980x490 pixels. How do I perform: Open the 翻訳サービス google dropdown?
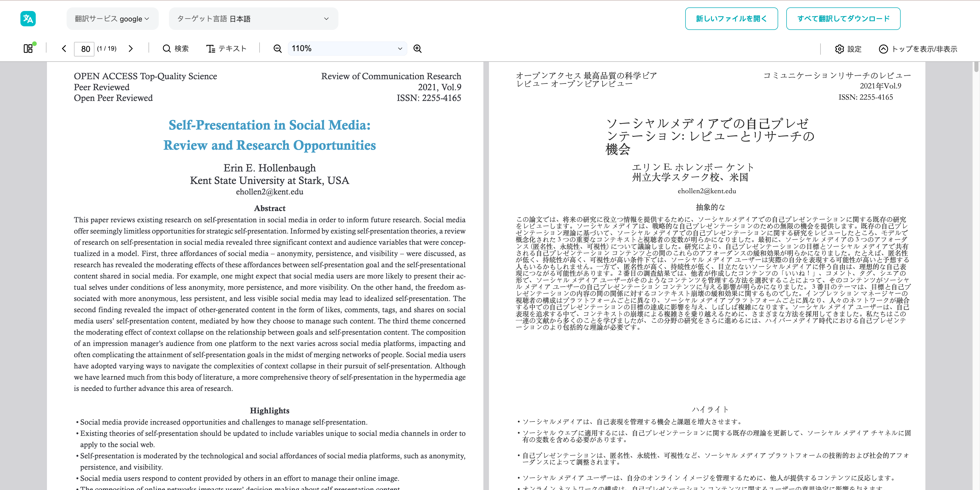(112, 19)
